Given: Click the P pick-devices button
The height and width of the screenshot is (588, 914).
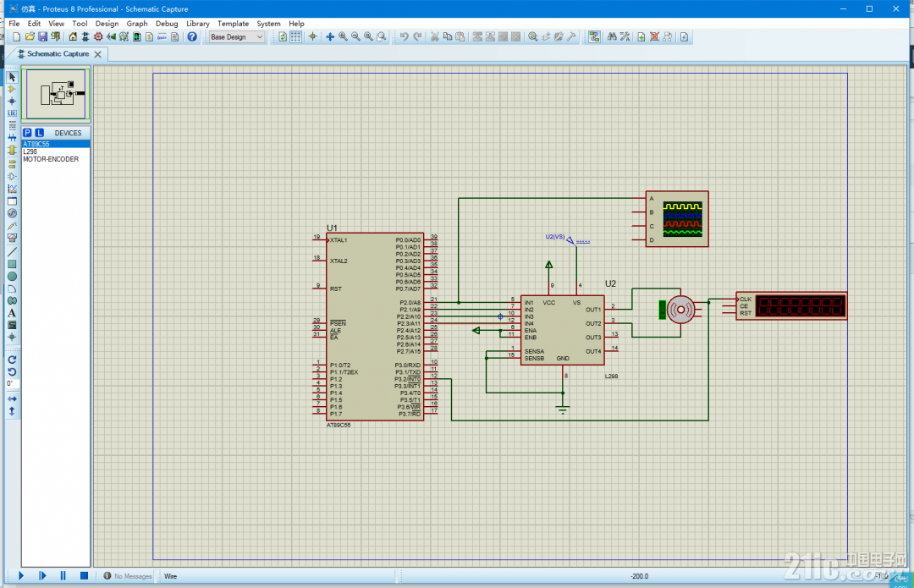Looking at the screenshot, I should coord(27,133).
